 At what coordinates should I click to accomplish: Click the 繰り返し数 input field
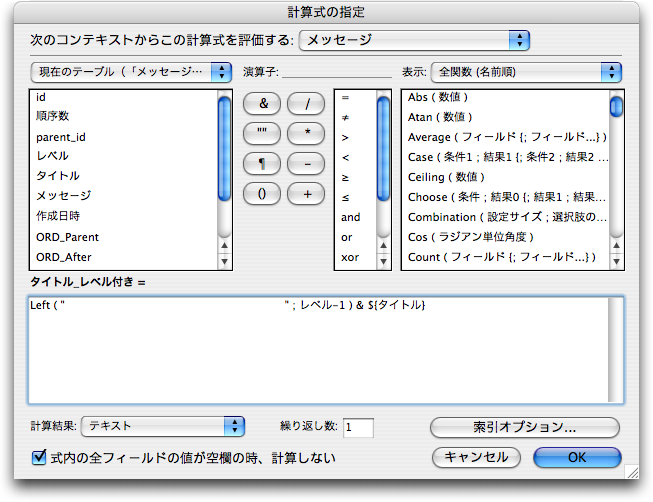357,428
